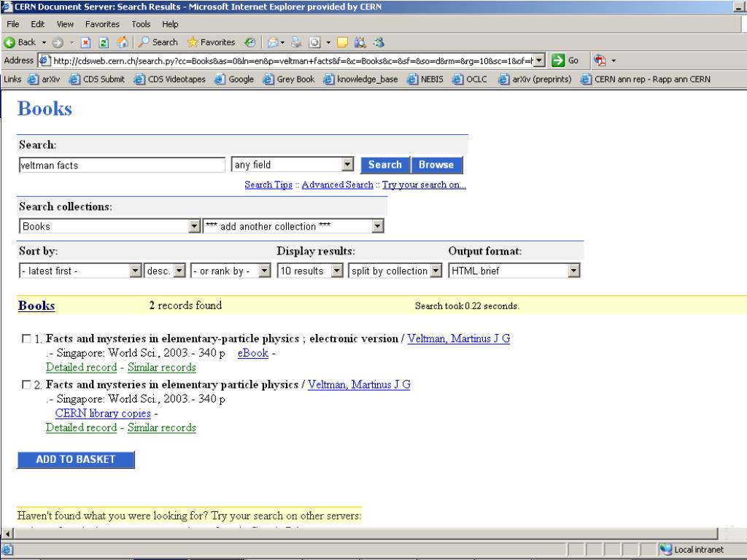Image resolution: width=747 pixels, height=560 pixels.
Task: Stop loading the page
Action: 86,42
